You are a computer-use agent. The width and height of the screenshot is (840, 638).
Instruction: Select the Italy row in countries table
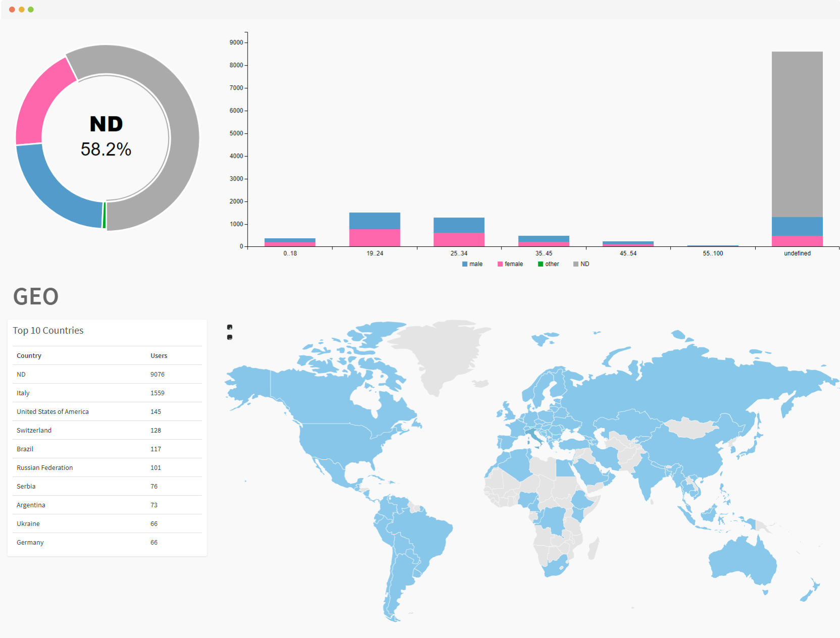(107, 393)
